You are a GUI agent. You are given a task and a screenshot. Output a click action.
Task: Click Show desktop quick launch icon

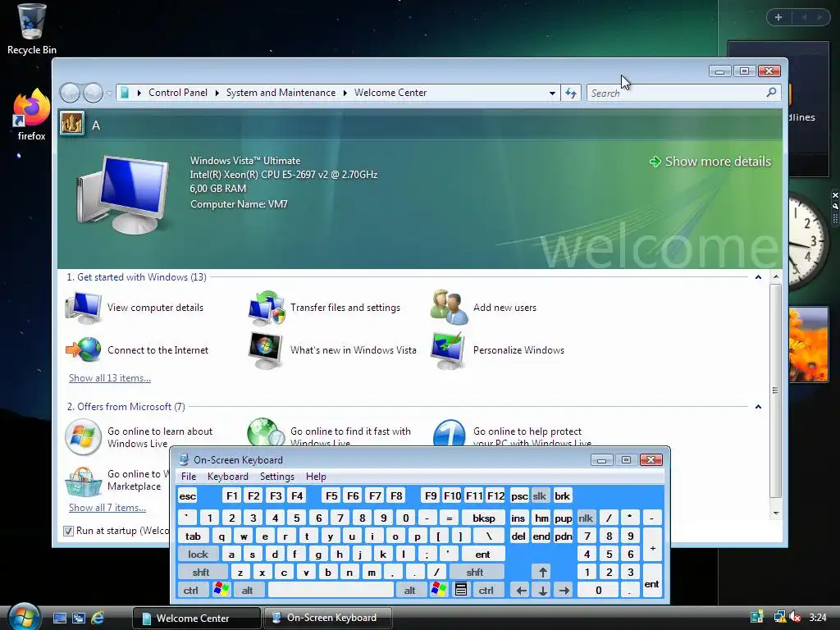click(59, 618)
